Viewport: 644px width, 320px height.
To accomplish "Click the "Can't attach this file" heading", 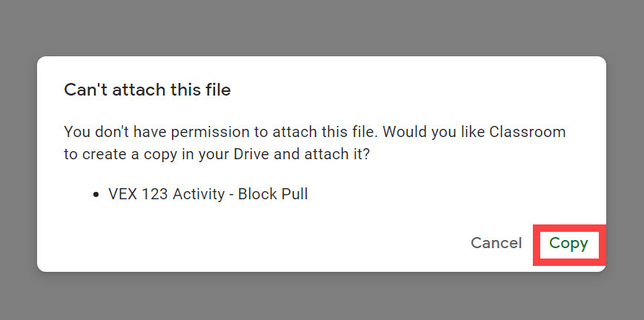I will tap(147, 90).
